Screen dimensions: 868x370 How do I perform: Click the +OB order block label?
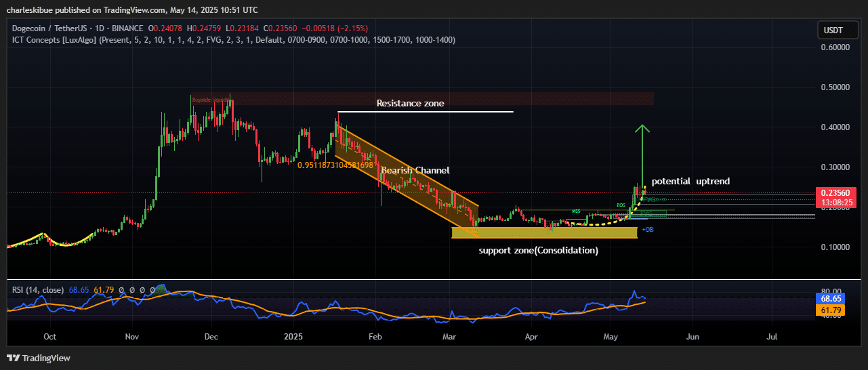[x=647, y=230]
